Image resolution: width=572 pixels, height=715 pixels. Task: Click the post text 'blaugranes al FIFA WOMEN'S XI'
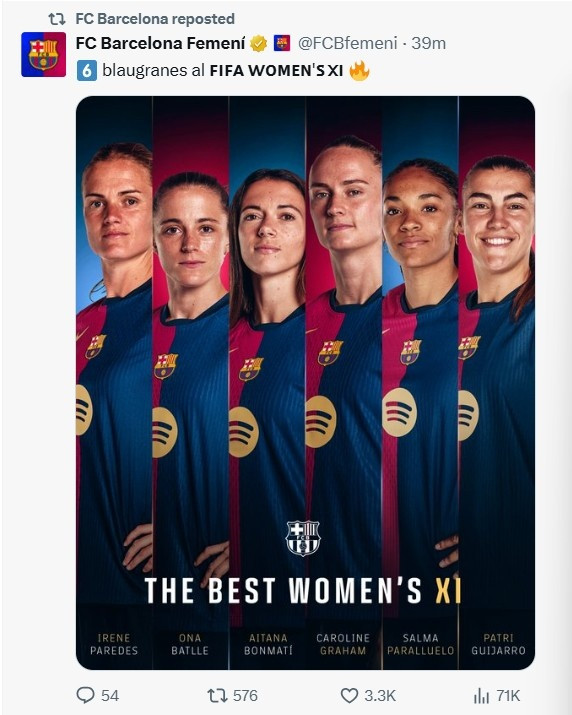(x=223, y=71)
